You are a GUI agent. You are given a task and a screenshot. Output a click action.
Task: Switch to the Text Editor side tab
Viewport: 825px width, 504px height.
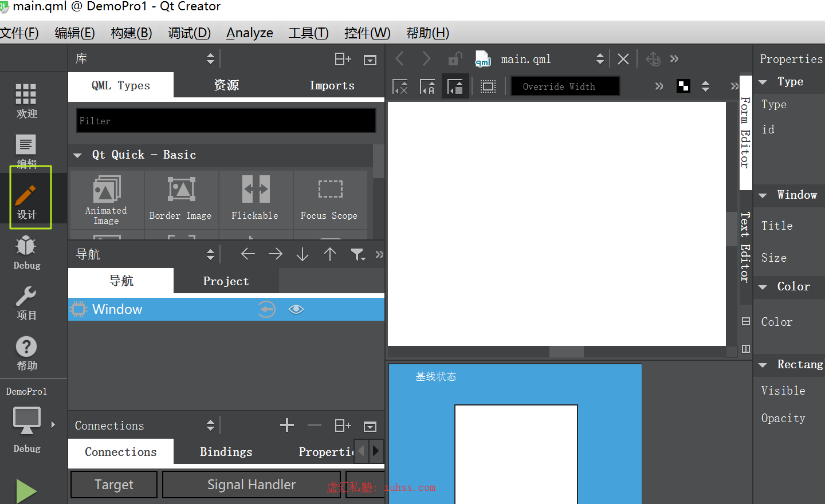(745, 247)
